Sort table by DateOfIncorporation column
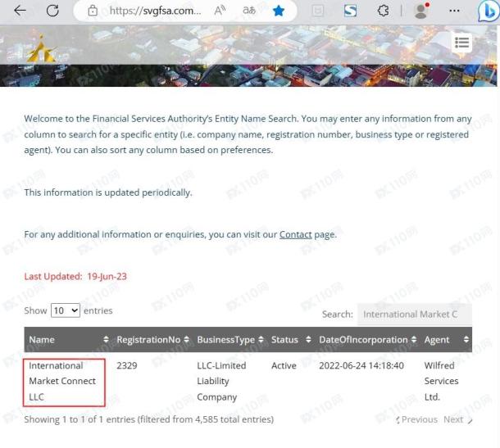 pos(366,340)
